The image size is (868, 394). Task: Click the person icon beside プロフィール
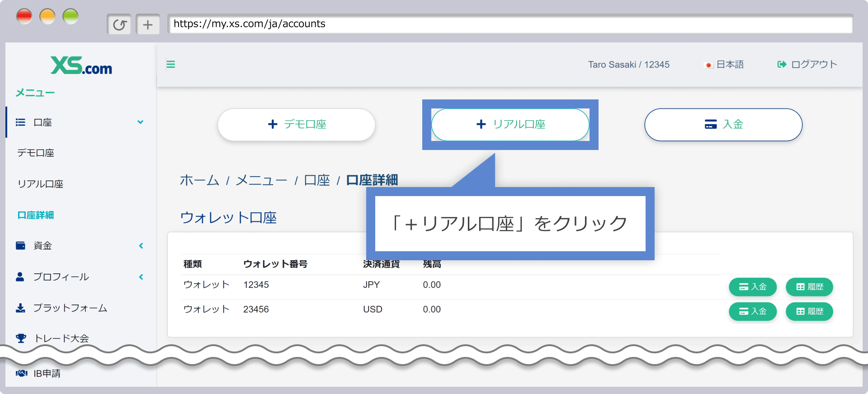click(x=20, y=277)
